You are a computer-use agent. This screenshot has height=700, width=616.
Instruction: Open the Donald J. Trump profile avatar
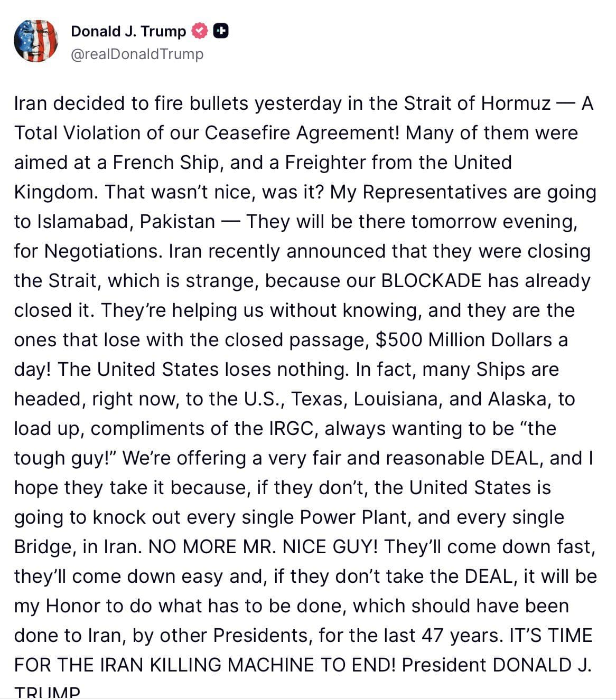tap(35, 41)
